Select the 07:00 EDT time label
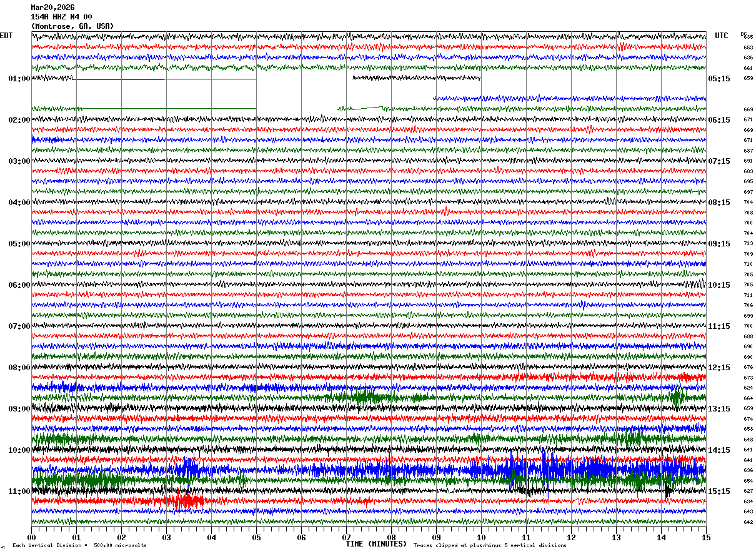 [19, 326]
